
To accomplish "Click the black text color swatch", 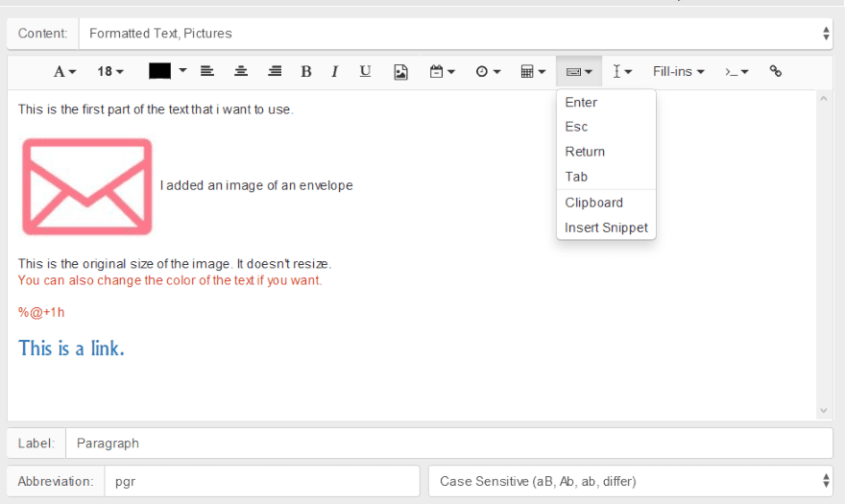I will click(159, 71).
